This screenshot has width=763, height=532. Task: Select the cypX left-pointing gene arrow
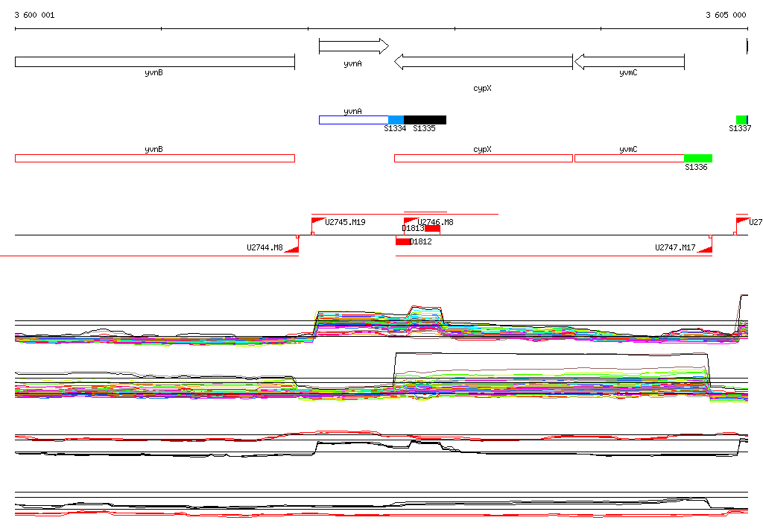[x=483, y=63]
